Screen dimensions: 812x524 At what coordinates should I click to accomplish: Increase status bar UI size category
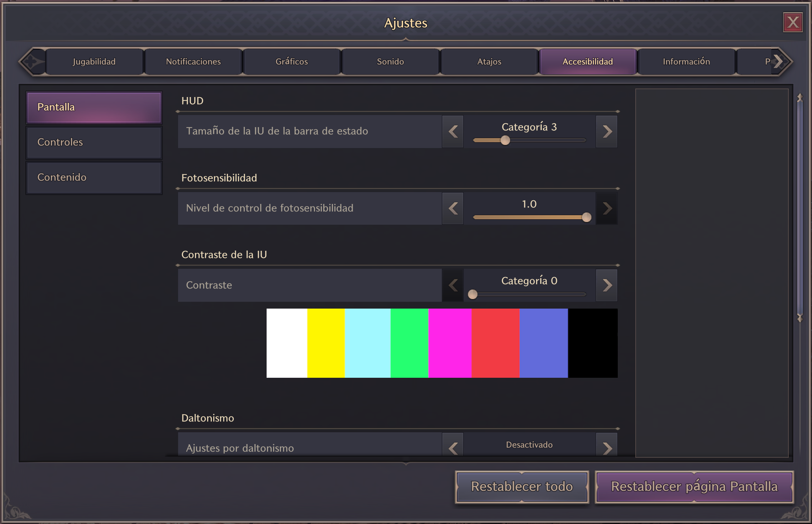pos(607,132)
